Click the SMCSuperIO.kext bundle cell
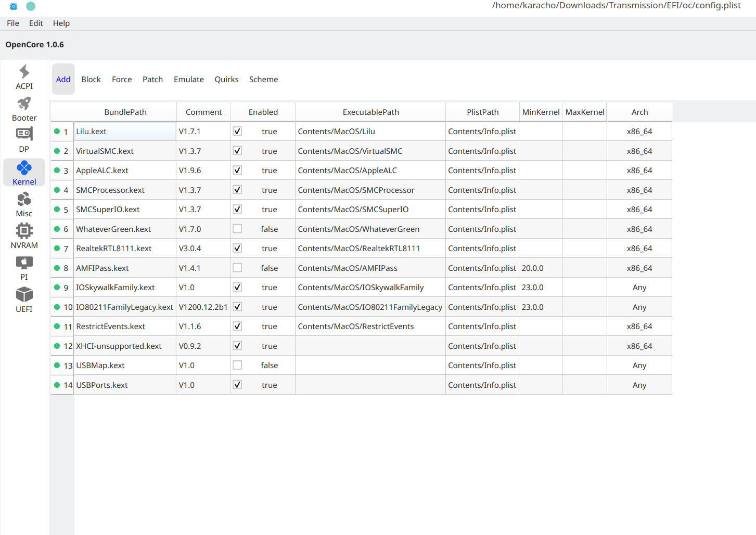The height and width of the screenshot is (535, 756). click(x=125, y=210)
